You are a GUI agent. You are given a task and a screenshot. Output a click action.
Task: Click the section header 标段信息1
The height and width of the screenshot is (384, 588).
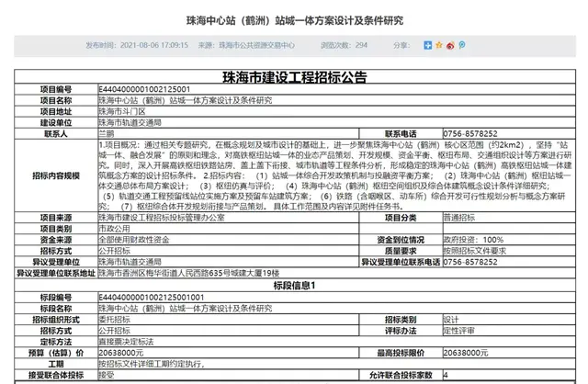[295, 286]
